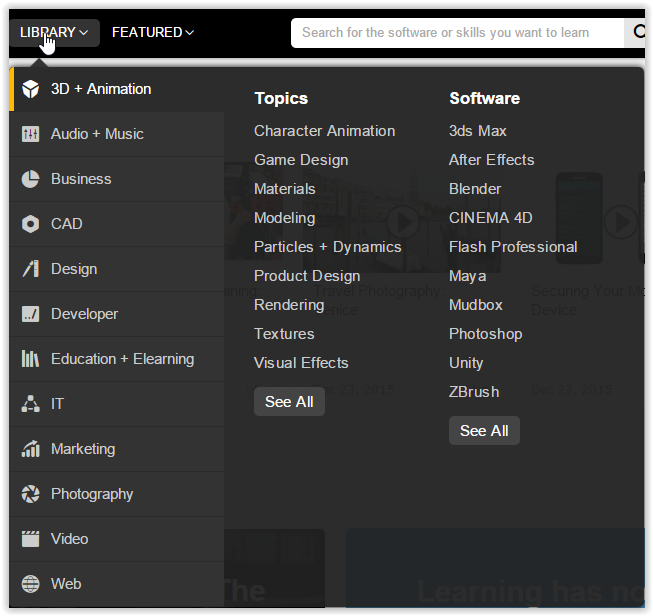
Task: Open the Marketing category
Action: pyautogui.click(x=117, y=449)
